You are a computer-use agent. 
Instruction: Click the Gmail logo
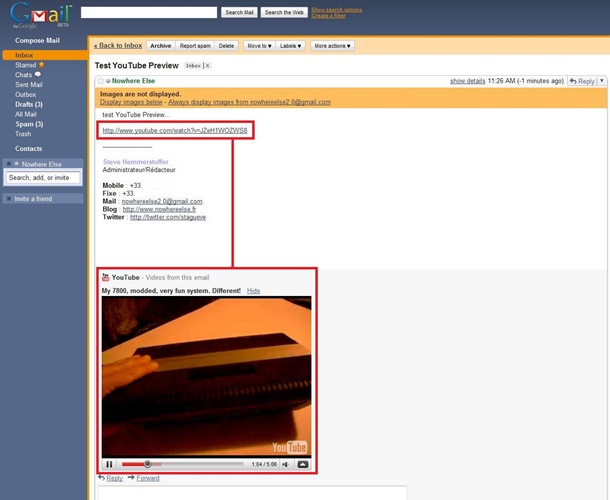click(x=41, y=16)
